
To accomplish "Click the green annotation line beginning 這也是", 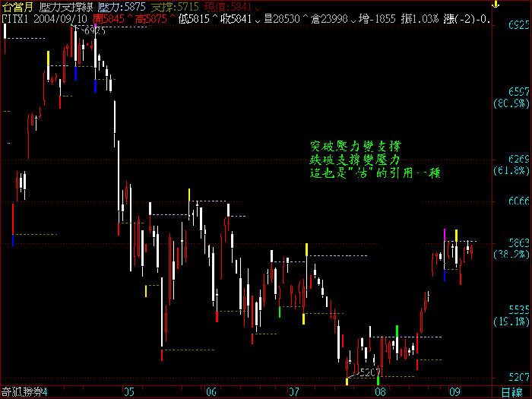I will (x=375, y=173).
